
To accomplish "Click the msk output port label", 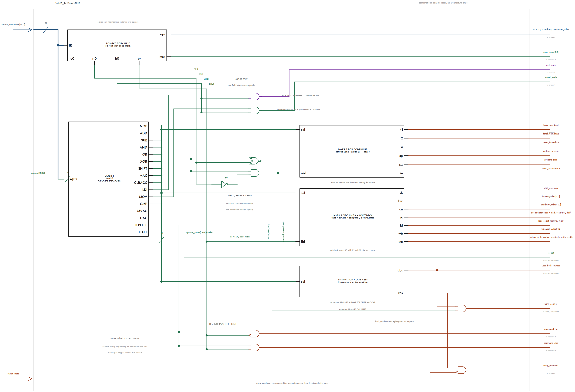I will tap(162, 57).
